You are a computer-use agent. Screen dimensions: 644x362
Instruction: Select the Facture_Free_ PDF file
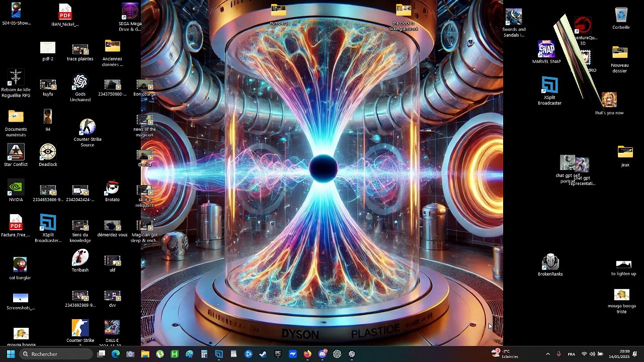click(16, 226)
